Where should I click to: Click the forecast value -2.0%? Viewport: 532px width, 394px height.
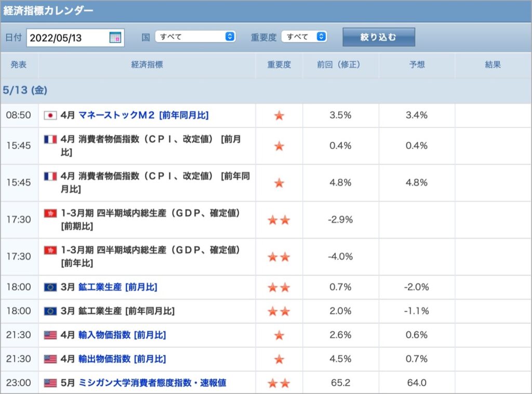(x=417, y=287)
